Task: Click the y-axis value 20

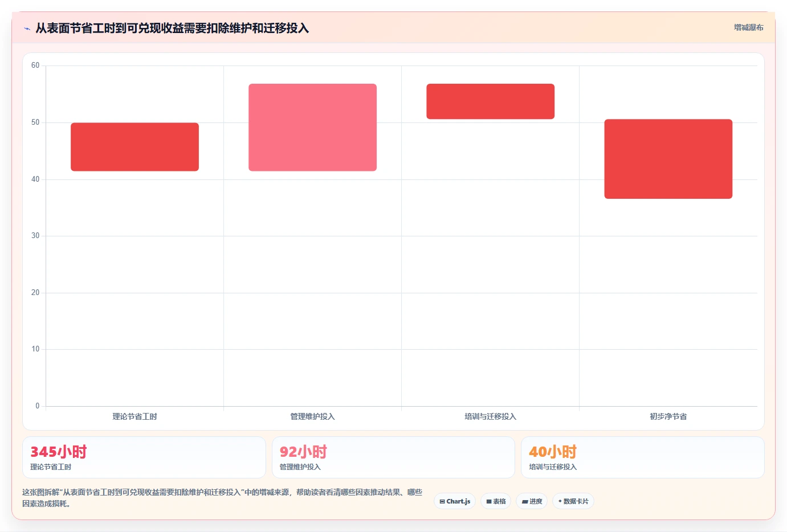Action: click(35, 293)
